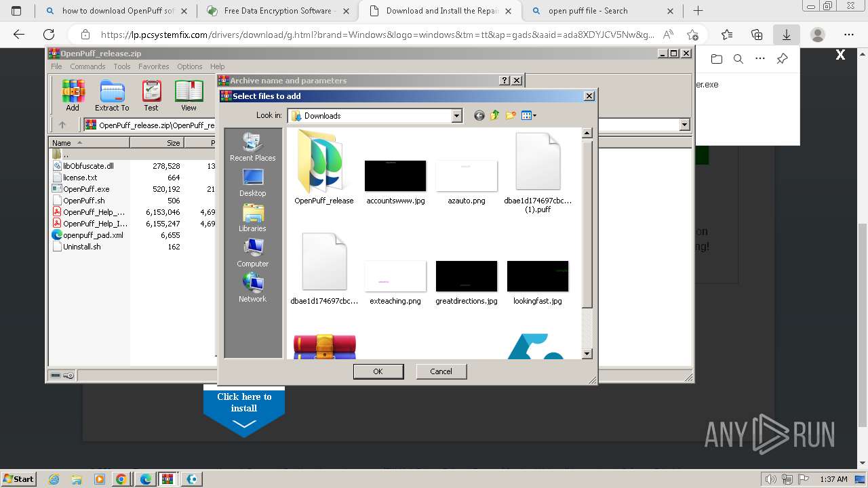Image resolution: width=868 pixels, height=488 pixels.
Task: Select lookingfast.jpg file
Action: pos(538,283)
